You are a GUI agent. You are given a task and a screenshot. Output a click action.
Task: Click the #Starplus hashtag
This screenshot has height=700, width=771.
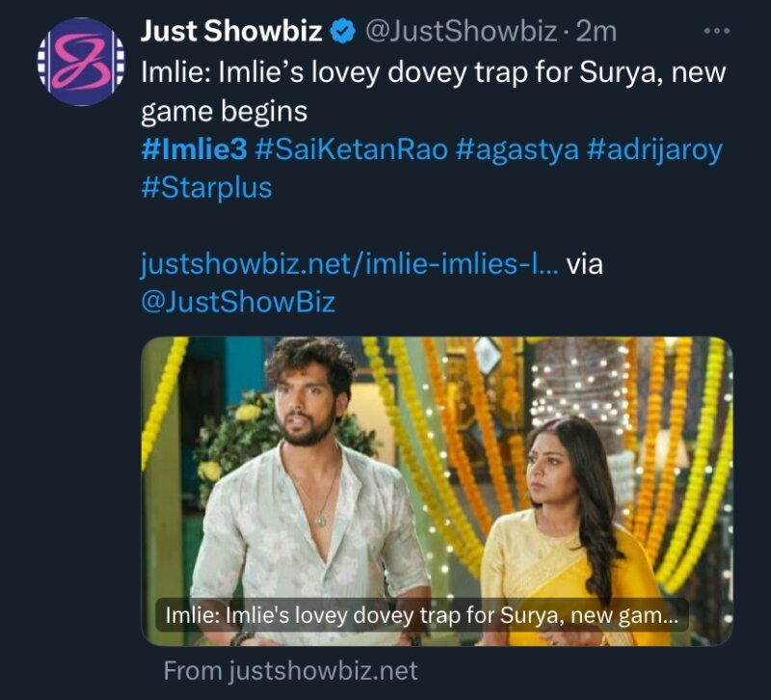tap(206, 187)
